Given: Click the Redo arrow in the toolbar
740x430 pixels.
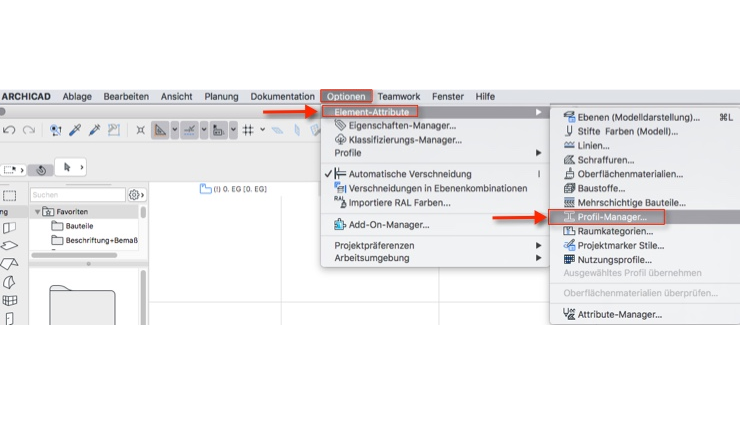Looking at the screenshot, I should pyautogui.click(x=29, y=130).
